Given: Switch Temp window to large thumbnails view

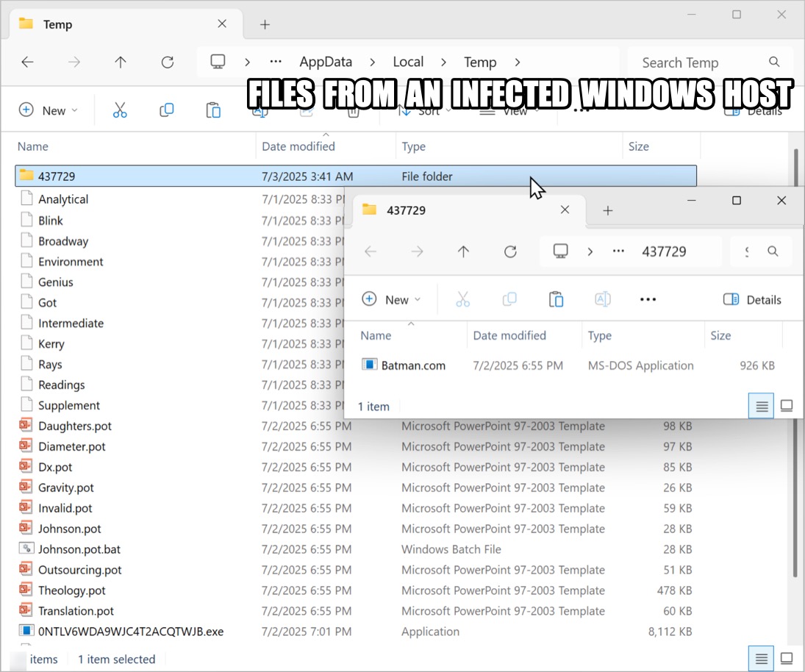Looking at the screenshot, I should point(787,658).
